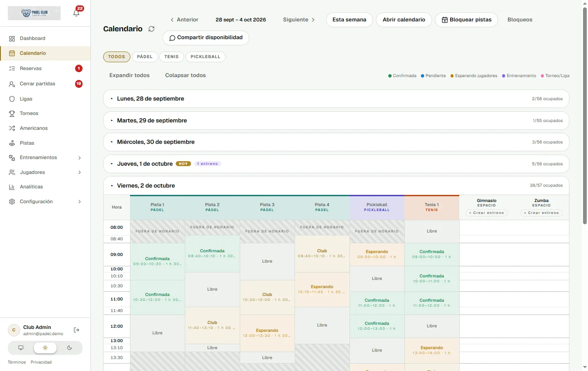Switch to dark theme mode
Image resolution: width=588 pixels, height=371 pixels.
pyautogui.click(x=69, y=348)
